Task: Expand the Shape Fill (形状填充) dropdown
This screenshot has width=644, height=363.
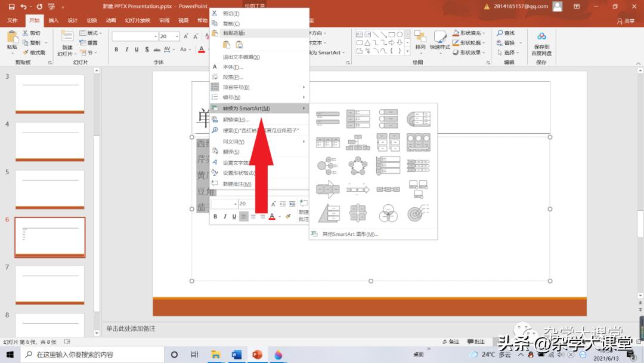Action: (x=484, y=33)
